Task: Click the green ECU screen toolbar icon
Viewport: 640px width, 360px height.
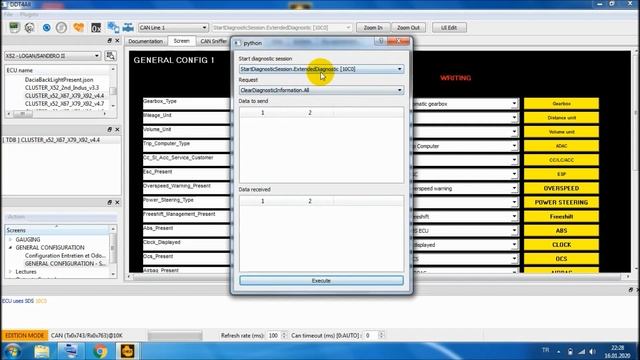Action: click(14, 27)
